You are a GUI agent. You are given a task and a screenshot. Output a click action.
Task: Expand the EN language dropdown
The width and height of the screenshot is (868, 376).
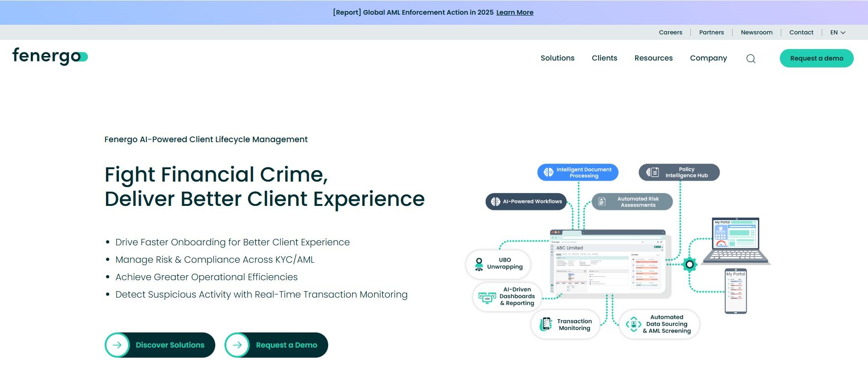pos(837,33)
